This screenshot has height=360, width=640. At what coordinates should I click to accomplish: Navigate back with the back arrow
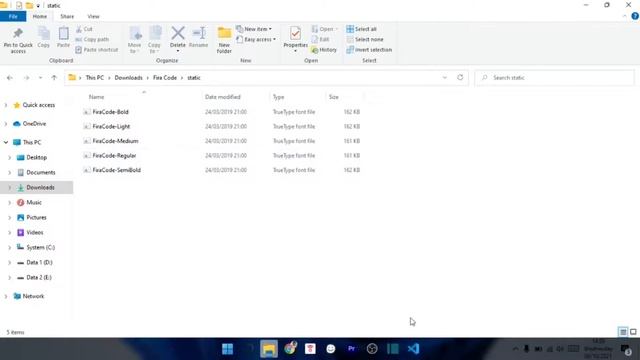tap(10, 78)
